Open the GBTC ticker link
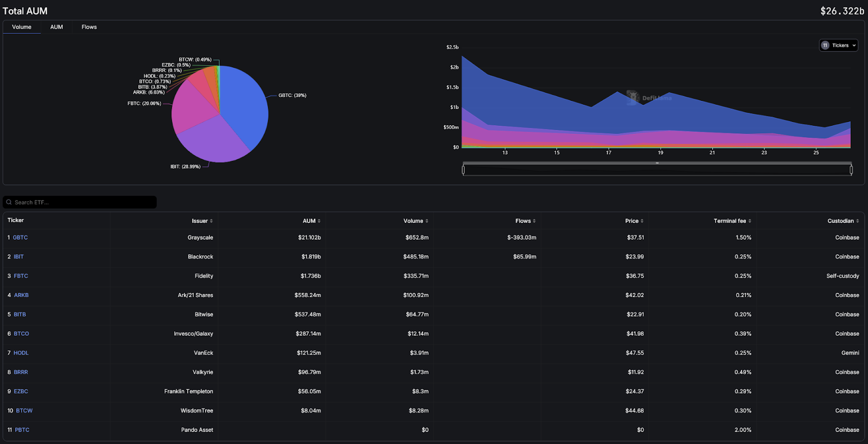 point(20,237)
